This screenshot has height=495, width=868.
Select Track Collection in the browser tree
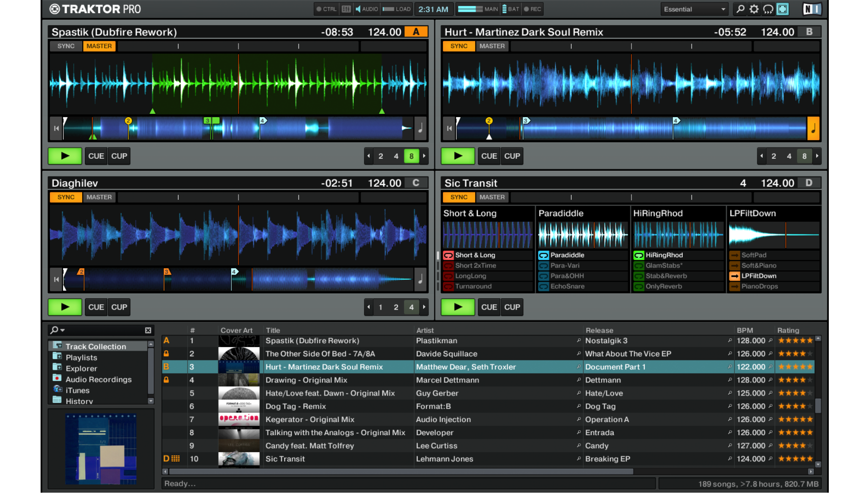point(95,346)
